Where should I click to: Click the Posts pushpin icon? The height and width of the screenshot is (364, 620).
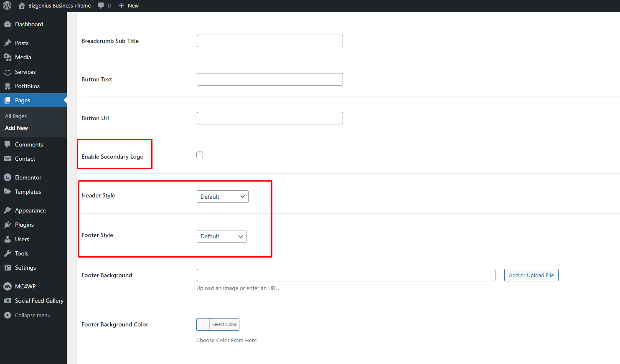tap(8, 43)
